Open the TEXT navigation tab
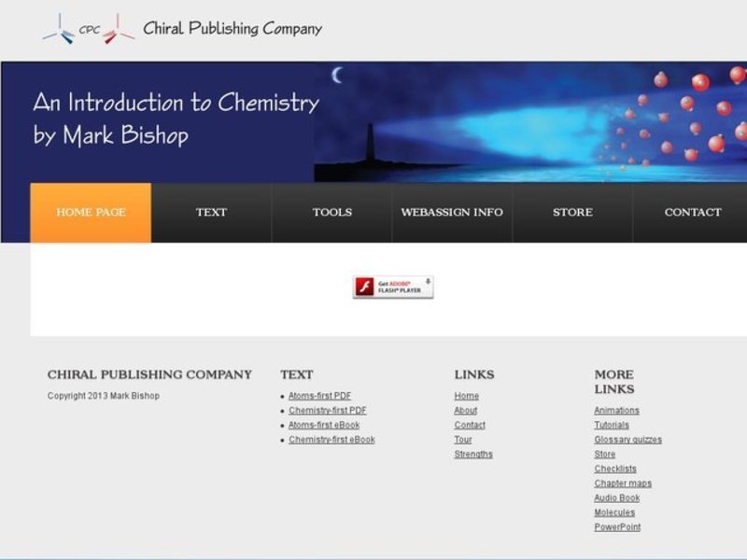The height and width of the screenshot is (560, 747). pyautogui.click(x=210, y=212)
